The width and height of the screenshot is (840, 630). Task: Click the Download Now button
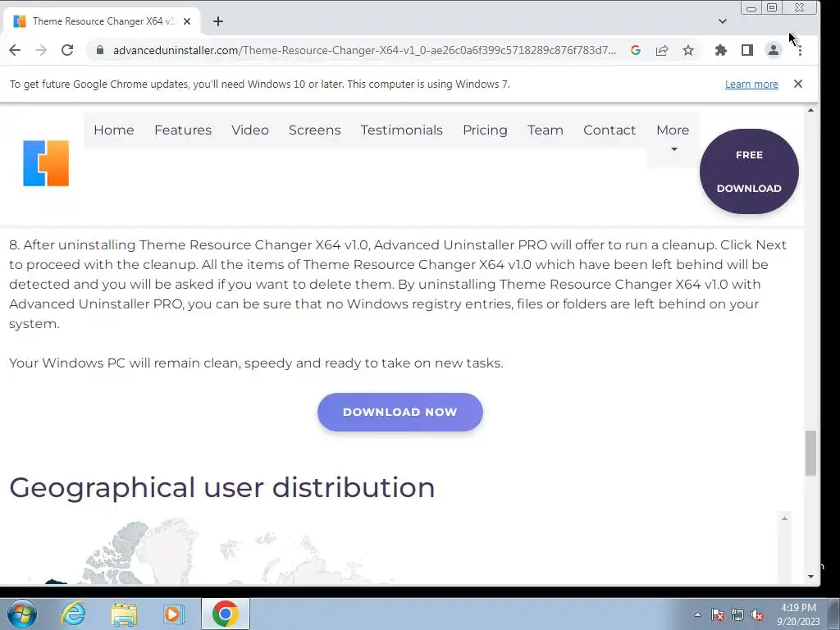pos(400,412)
